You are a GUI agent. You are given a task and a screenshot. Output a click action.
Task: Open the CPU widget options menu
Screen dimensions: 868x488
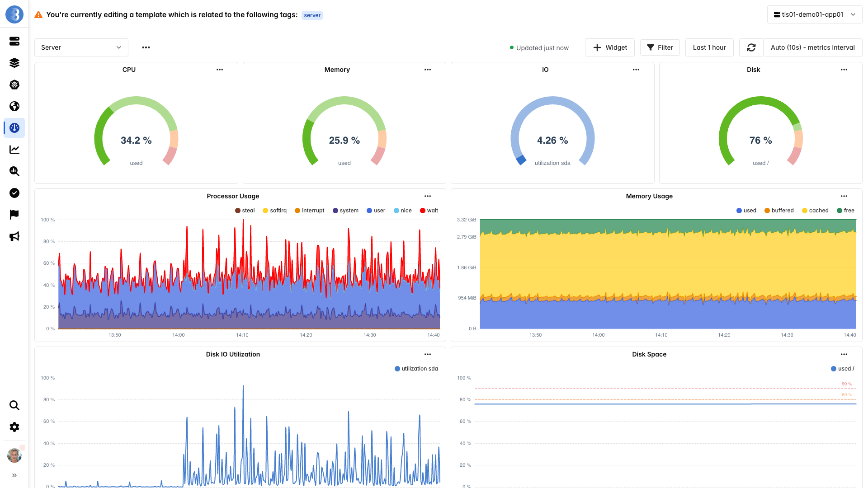220,70
